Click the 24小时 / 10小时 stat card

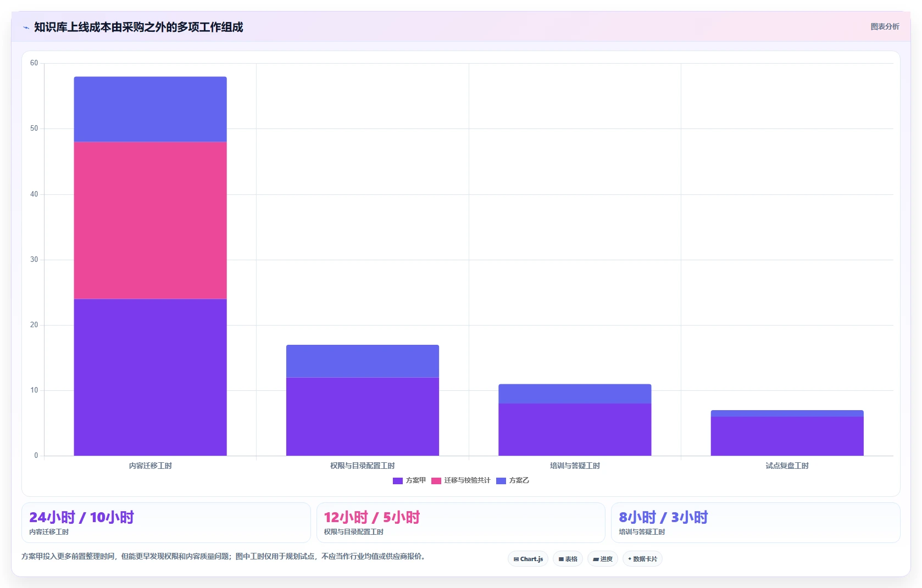pyautogui.click(x=166, y=523)
